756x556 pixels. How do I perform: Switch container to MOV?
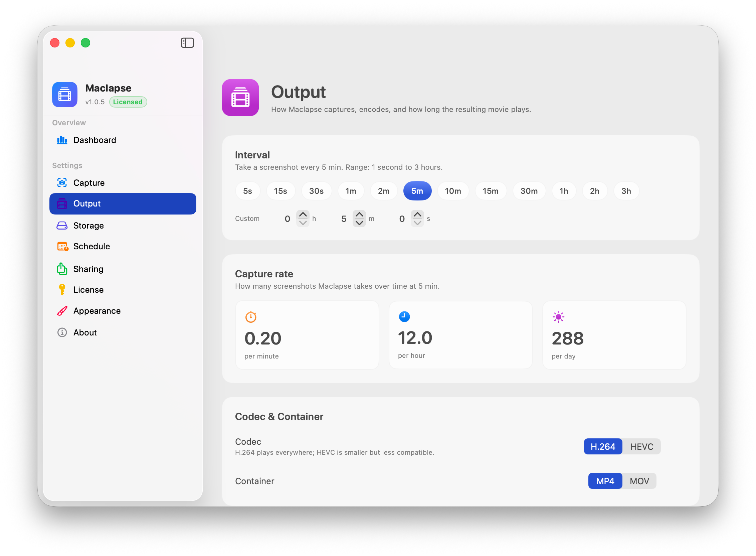click(639, 481)
